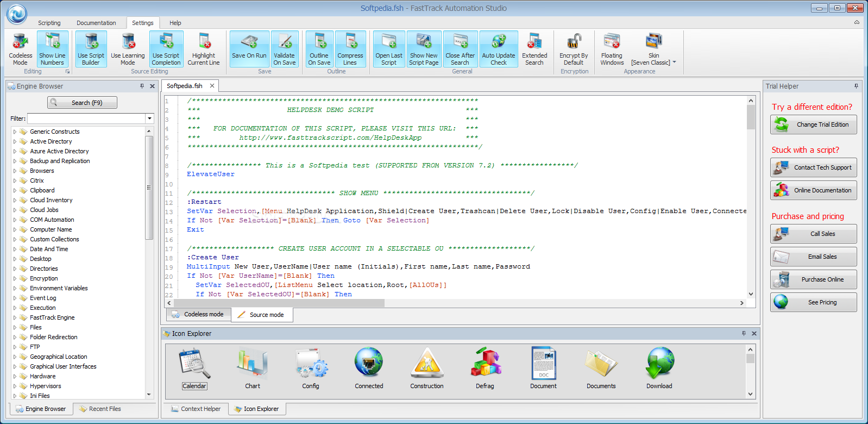This screenshot has height=424, width=868.
Task: Close the Icon Explorer panel
Action: point(754,333)
